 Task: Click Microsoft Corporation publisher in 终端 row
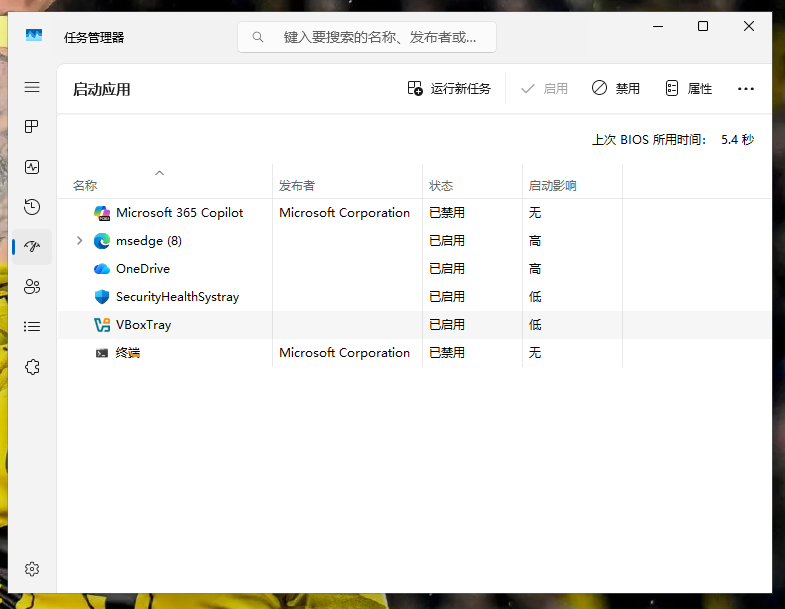pyautogui.click(x=344, y=353)
